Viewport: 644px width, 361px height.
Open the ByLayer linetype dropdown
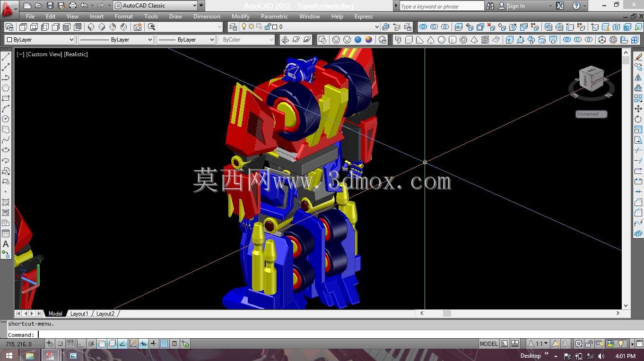pos(115,40)
